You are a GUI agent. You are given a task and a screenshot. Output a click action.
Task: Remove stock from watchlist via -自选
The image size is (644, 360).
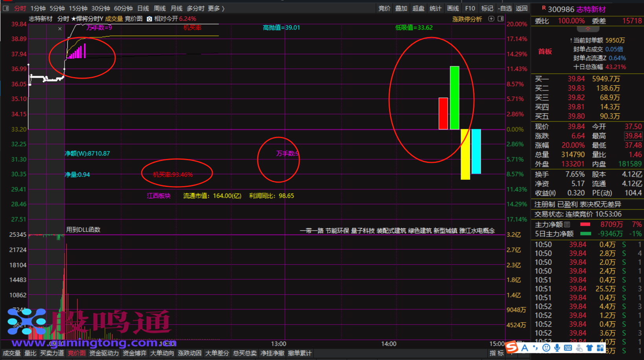click(505, 8)
